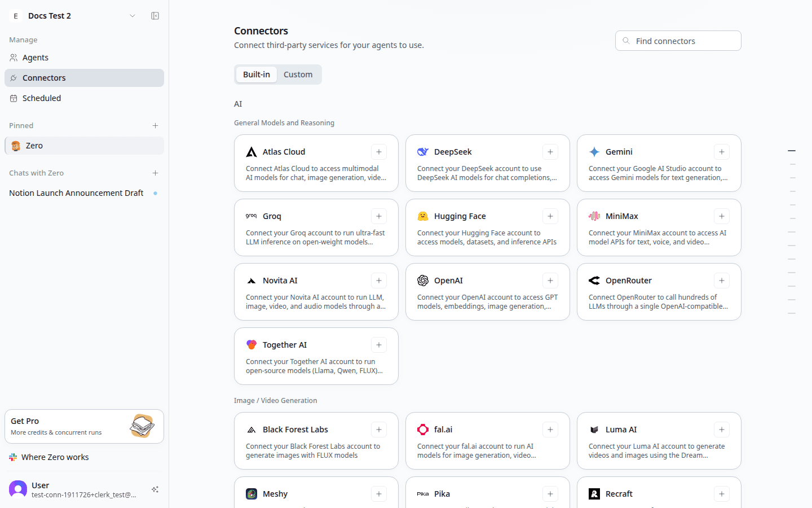Add the OpenRouter connector
The image size is (812, 508).
point(722,281)
